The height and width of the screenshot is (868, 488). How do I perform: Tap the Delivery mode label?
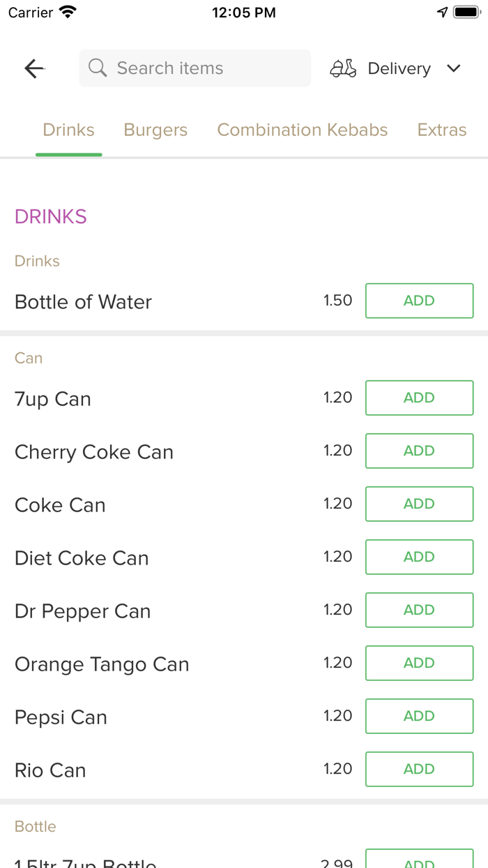[399, 68]
